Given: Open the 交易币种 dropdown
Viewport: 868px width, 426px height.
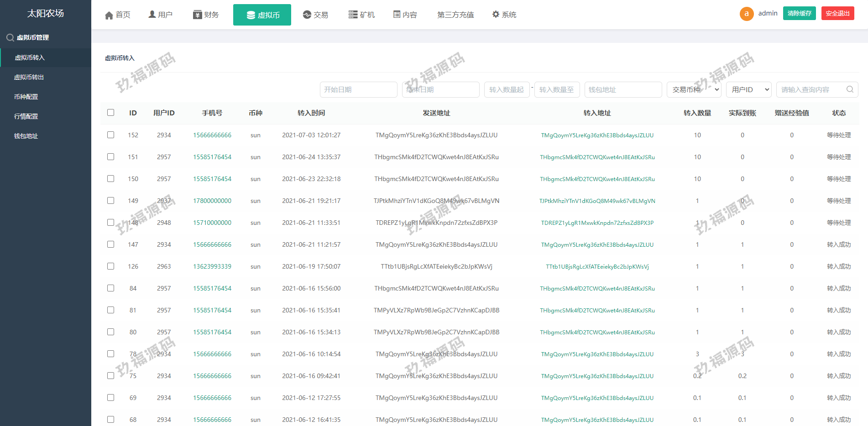Looking at the screenshot, I should pos(694,90).
